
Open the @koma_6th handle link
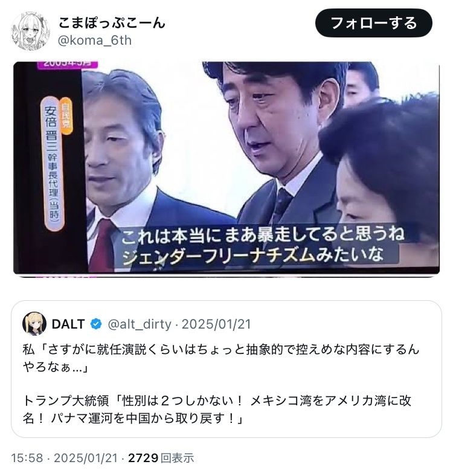(94, 40)
